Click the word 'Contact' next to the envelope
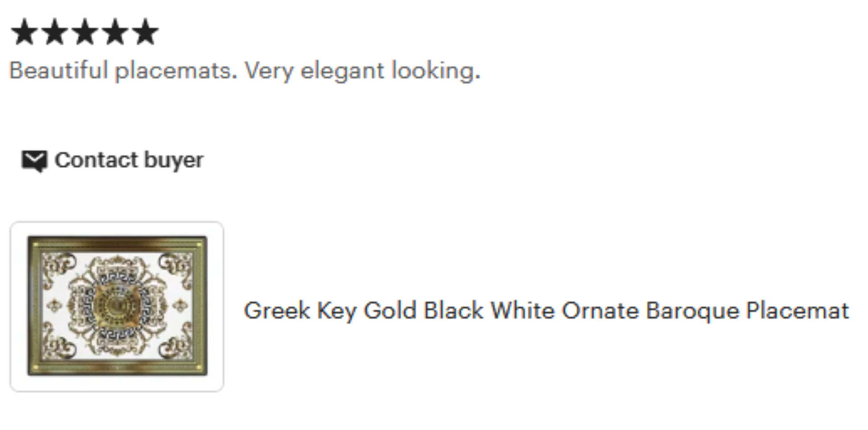 click(96, 160)
